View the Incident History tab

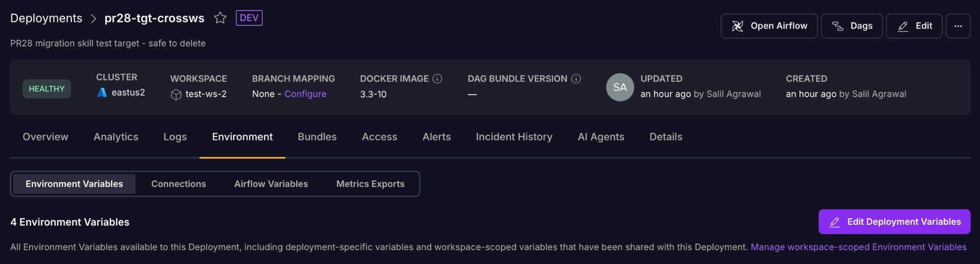(x=514, y=137)
